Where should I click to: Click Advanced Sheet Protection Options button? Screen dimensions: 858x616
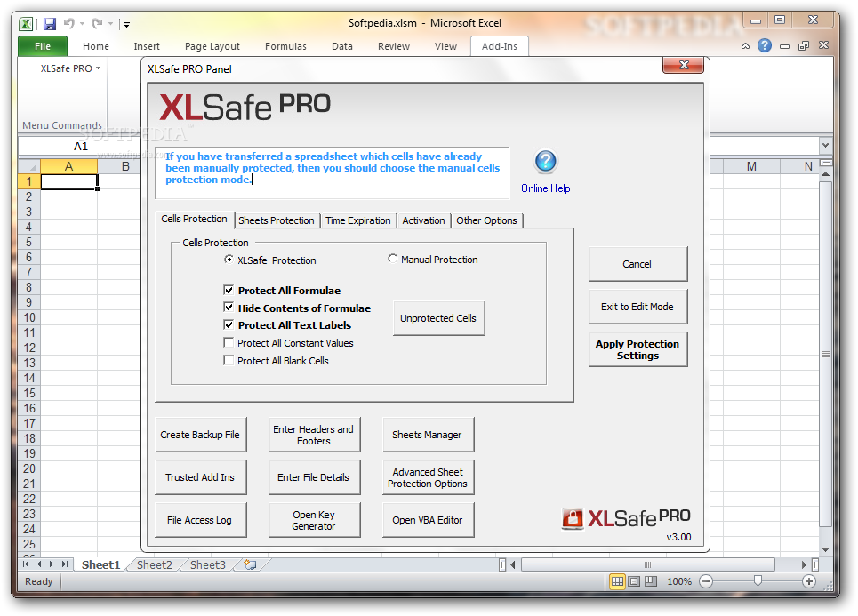coord(428,477)
